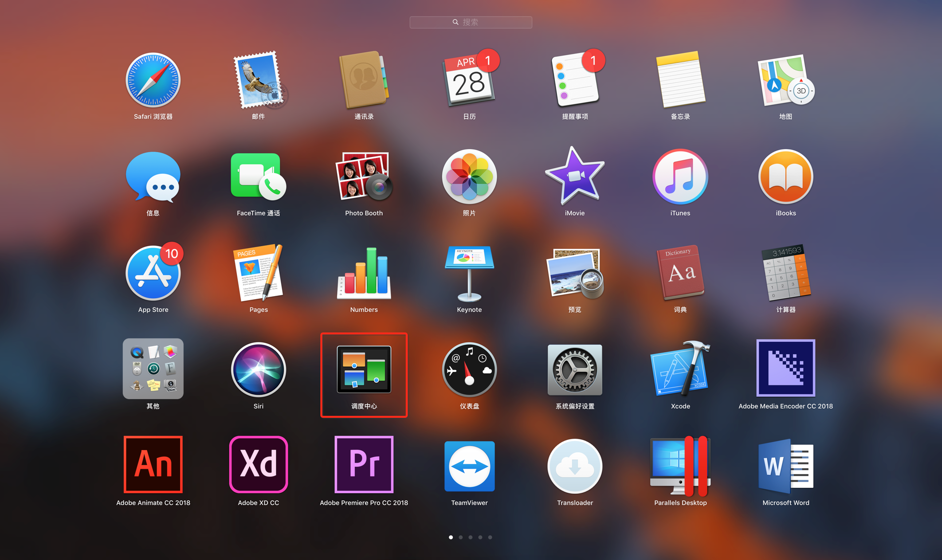Launch Adobe Animate CC 2018
The width and height of the screenshot is (942, 560).
153,464
